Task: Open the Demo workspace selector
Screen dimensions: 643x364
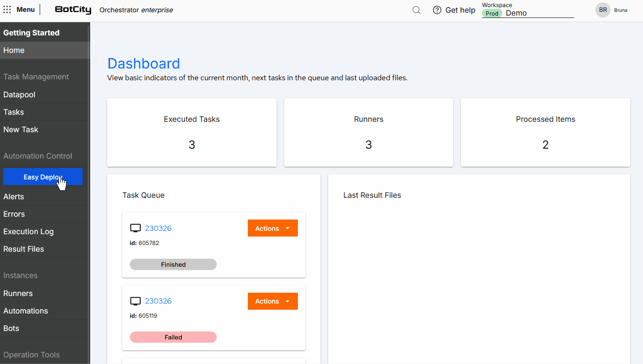Action: click(517, 13)
